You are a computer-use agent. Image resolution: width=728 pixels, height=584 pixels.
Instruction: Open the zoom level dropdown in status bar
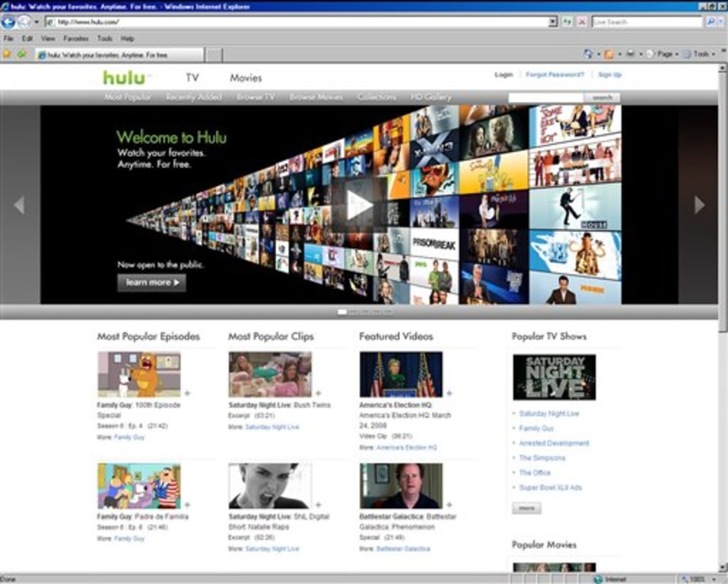click(x=714, y=579)
